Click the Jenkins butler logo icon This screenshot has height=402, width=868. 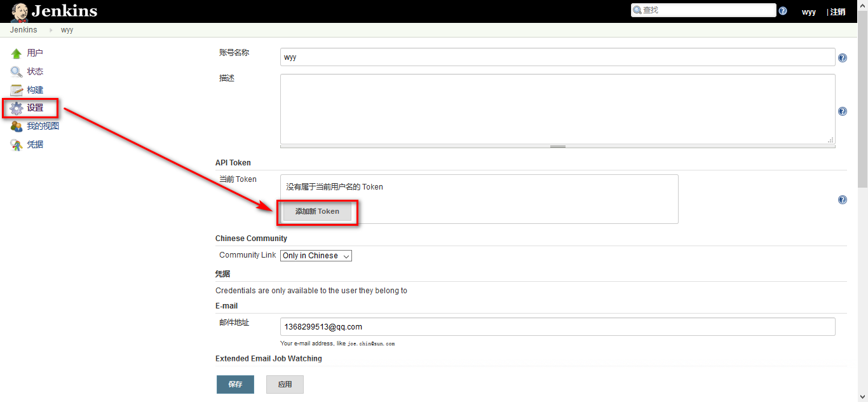click(19, 11)
